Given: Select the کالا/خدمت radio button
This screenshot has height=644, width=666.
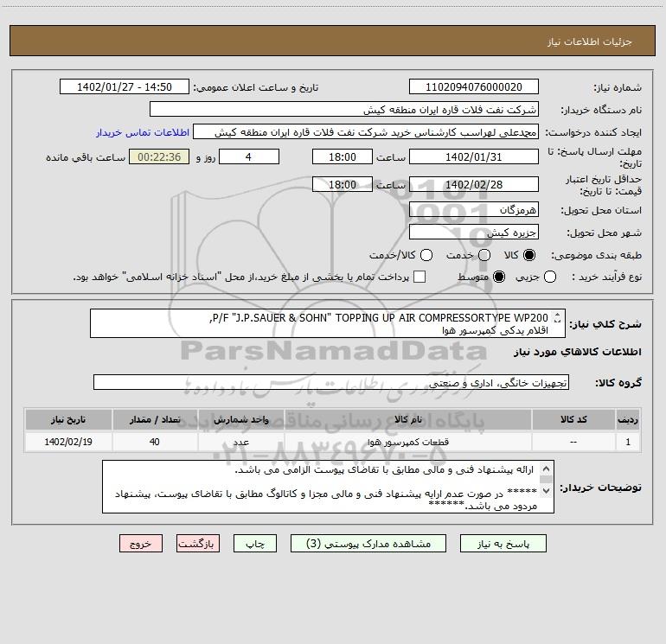Looking at the screenshot, I should click(x=426, y=255).
